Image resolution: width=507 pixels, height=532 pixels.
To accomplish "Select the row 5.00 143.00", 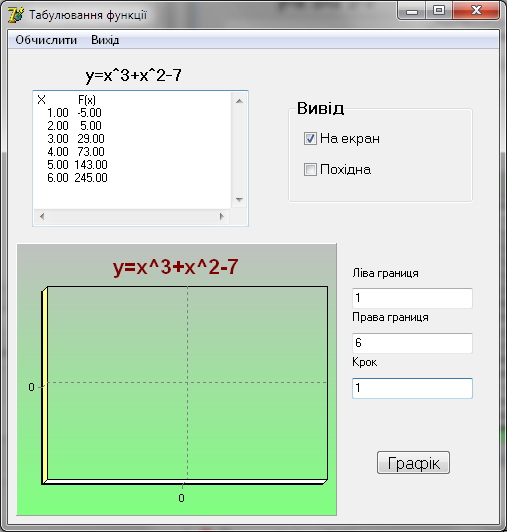I will pos(77,165).
